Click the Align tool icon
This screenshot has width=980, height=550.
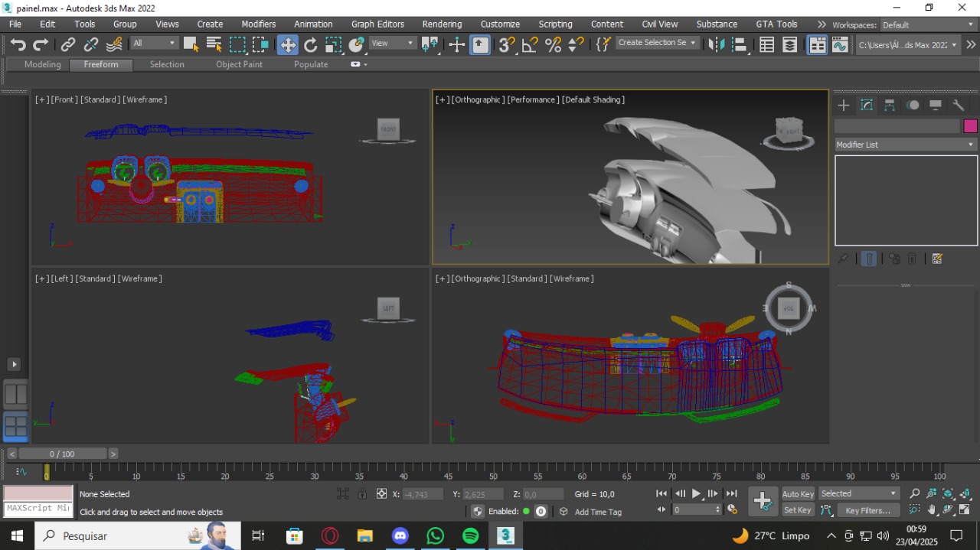coord(740,44)
